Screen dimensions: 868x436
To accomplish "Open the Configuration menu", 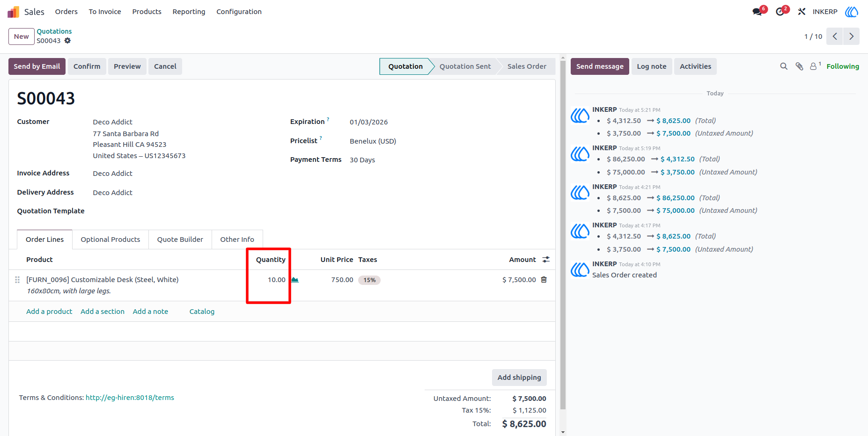I will point(239,12).
